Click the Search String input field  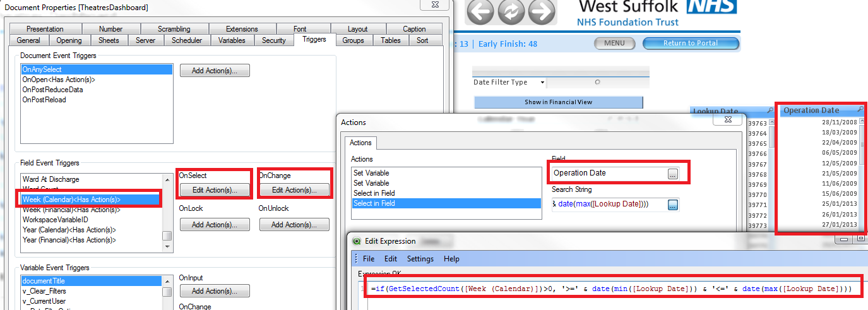[609, 205]
